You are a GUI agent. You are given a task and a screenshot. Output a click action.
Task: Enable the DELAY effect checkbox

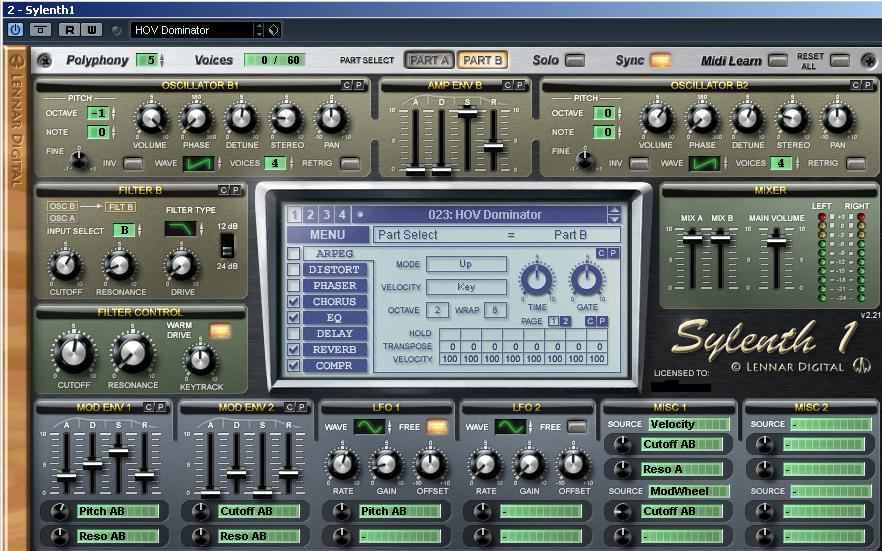click(x=293, y=333)
